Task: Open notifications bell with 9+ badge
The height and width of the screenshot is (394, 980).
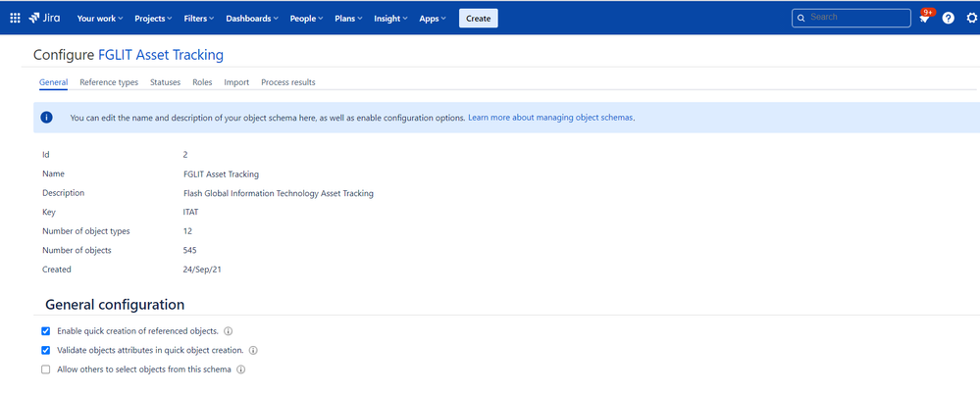Action: 924,18
